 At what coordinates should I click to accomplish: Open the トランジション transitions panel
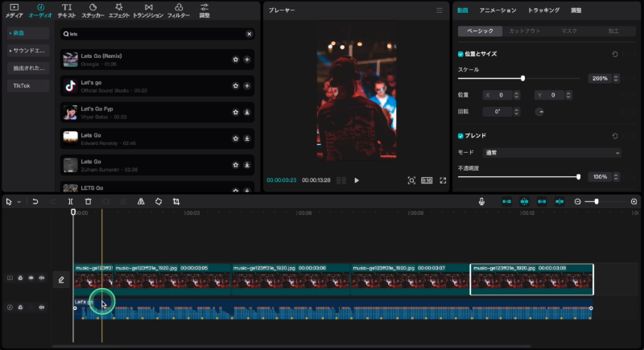[148, 10]
